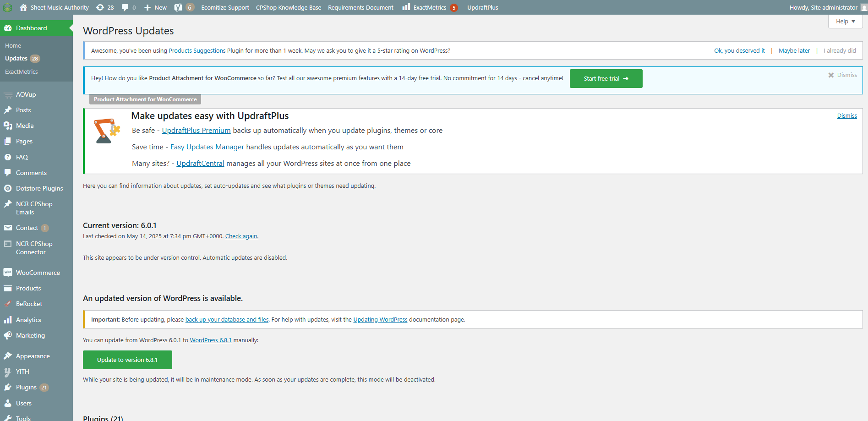This screenshot has height=421, width=868.
Task: Open Requirements Document admin bar item
Action: pyautogui.click(x=361, y=7)
